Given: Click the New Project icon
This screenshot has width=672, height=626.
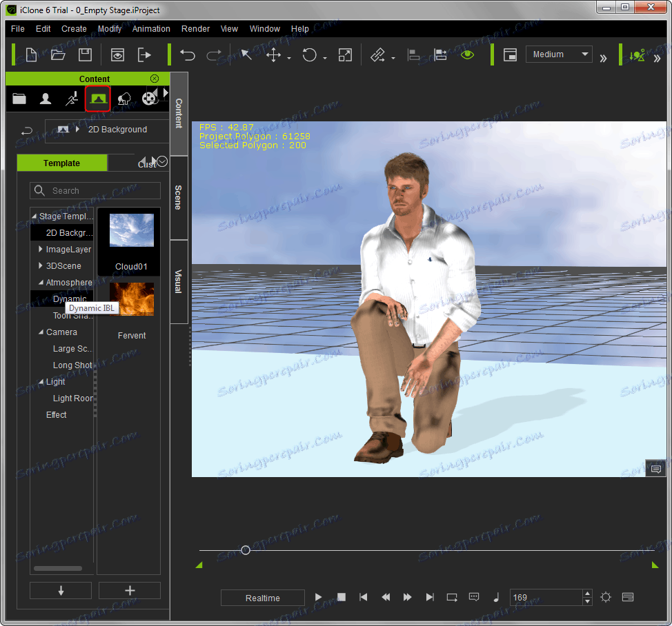Looking at the screenshot, I should (31, 55).
